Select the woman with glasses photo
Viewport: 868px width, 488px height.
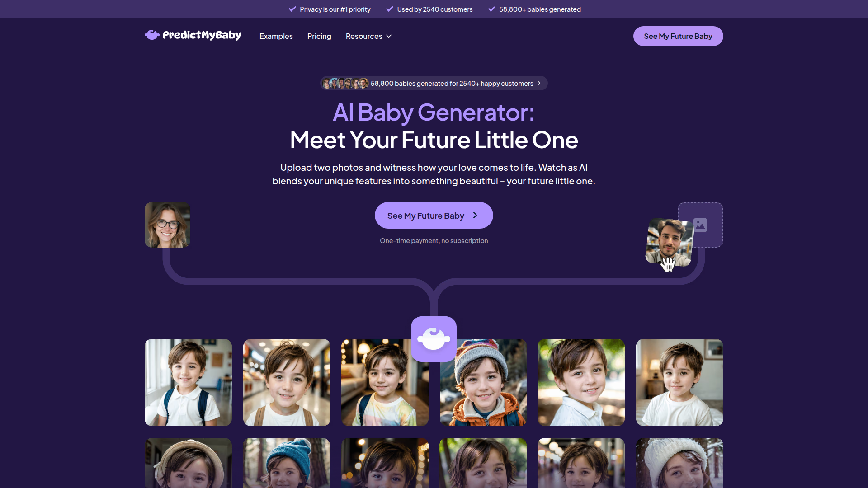click(167, 225)
